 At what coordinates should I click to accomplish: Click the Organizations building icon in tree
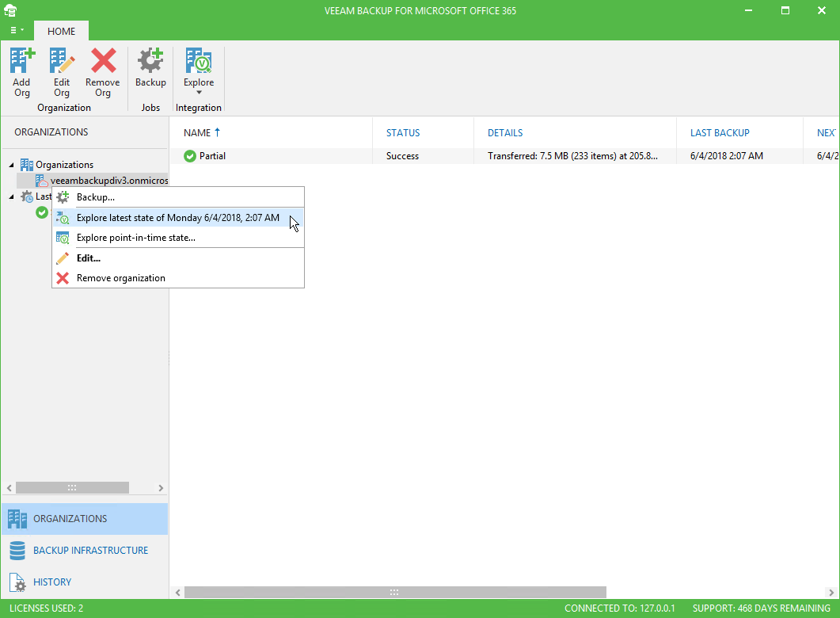(x=27, y=165)
